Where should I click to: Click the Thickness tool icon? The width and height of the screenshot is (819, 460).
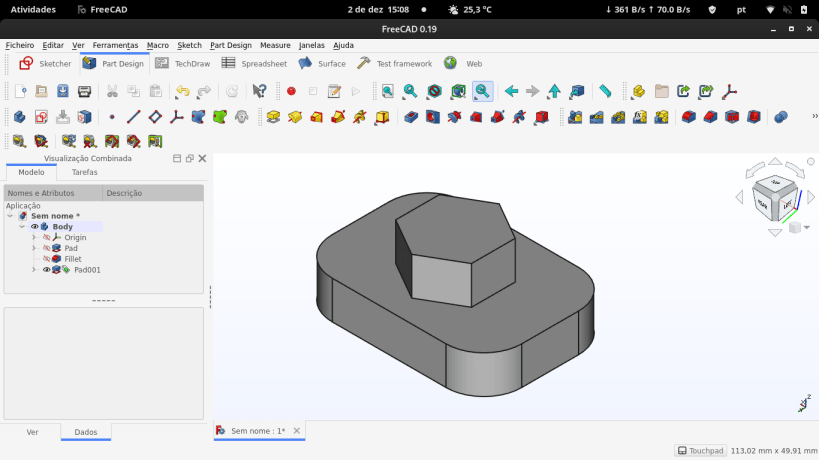(x=753, y=116)
